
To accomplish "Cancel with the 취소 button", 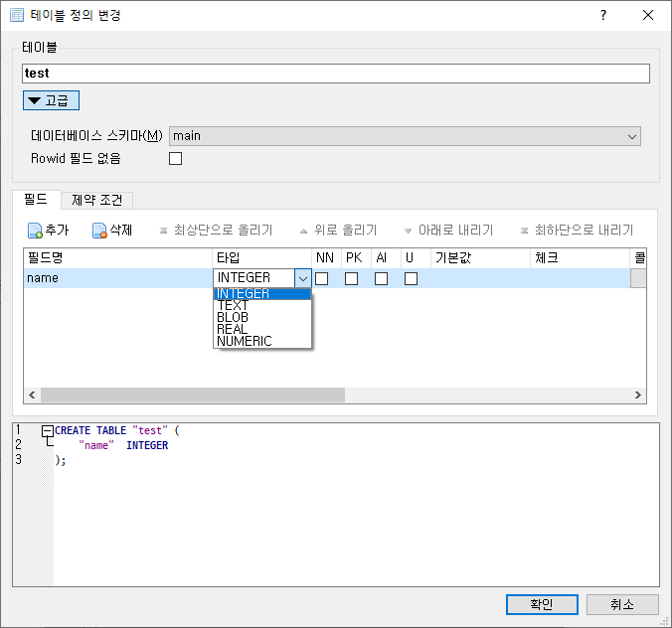I will point(622,604).
